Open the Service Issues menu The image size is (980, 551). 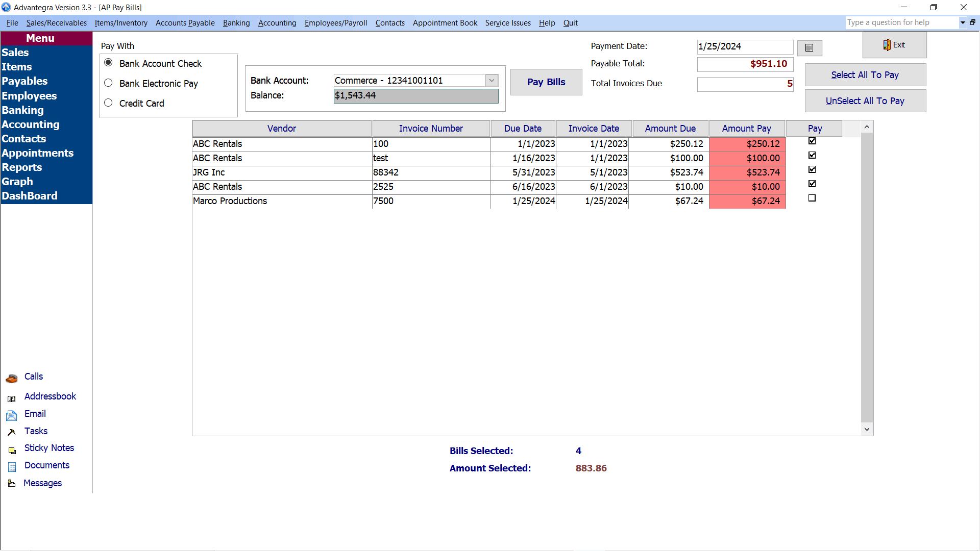coord(508,23)
